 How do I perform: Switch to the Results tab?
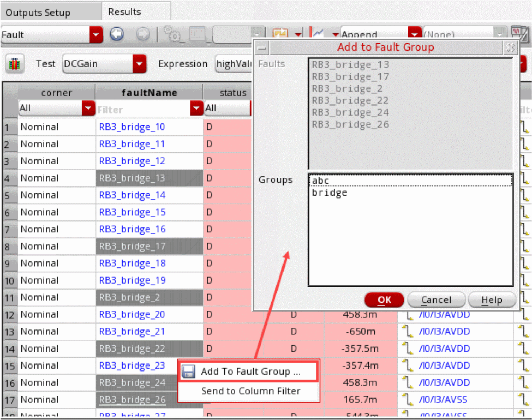click(x=136, y=11)
